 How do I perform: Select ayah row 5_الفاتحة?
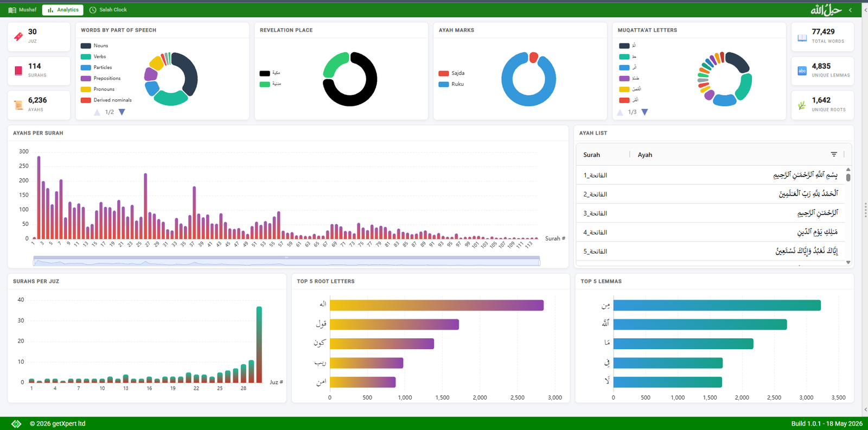point(711,251)
